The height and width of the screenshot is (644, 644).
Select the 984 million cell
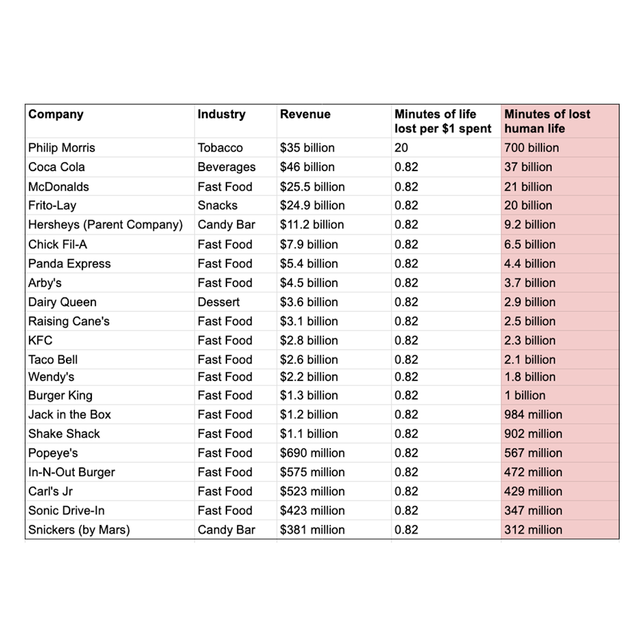(560, 414)
